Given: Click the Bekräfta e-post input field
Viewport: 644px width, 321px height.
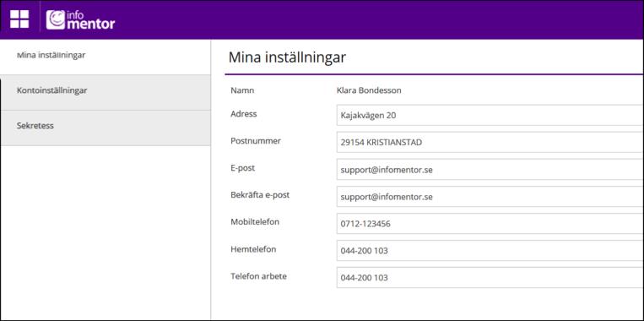Looking at the screenshot, I should (490, 197).
